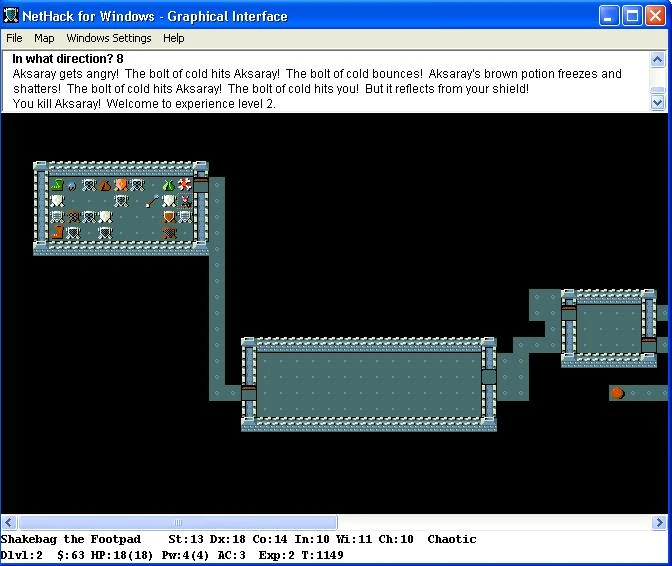Click the "Ch:10" charisma stat
Screen dimensions: 672x566
pos(396,539)
